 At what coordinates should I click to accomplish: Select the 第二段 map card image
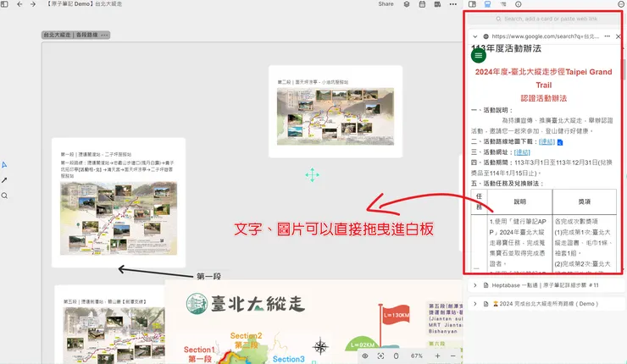[x=336, y=116]
